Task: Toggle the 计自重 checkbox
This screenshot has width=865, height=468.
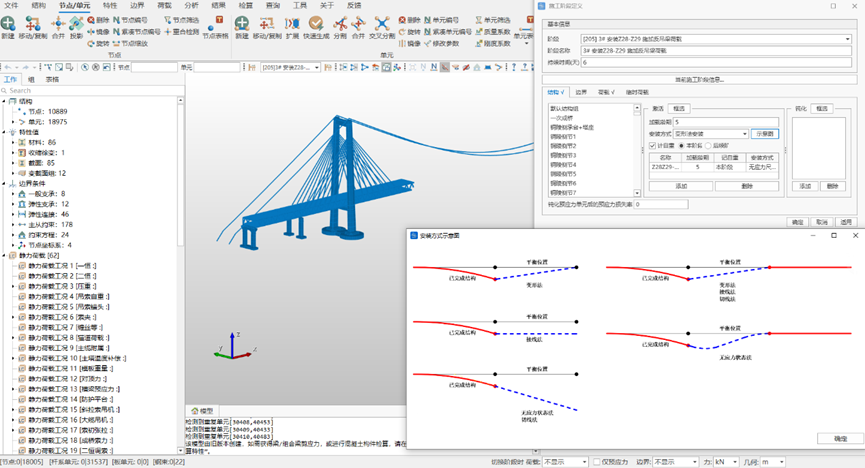Action: (x=653, y=145)
